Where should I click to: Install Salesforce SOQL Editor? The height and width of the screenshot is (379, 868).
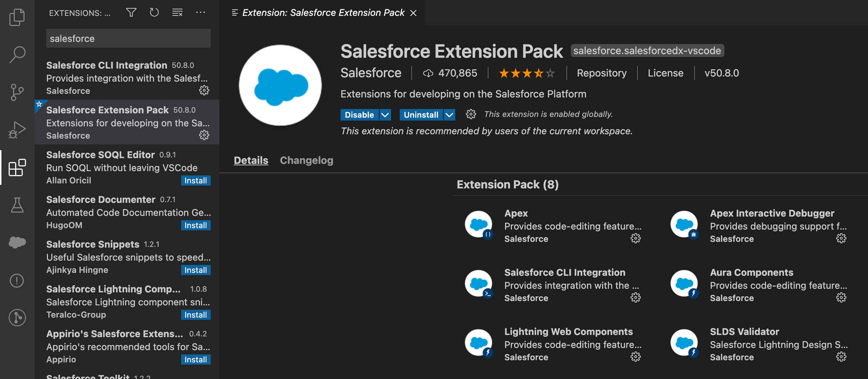pyautogui.click(x=196, y=180)
